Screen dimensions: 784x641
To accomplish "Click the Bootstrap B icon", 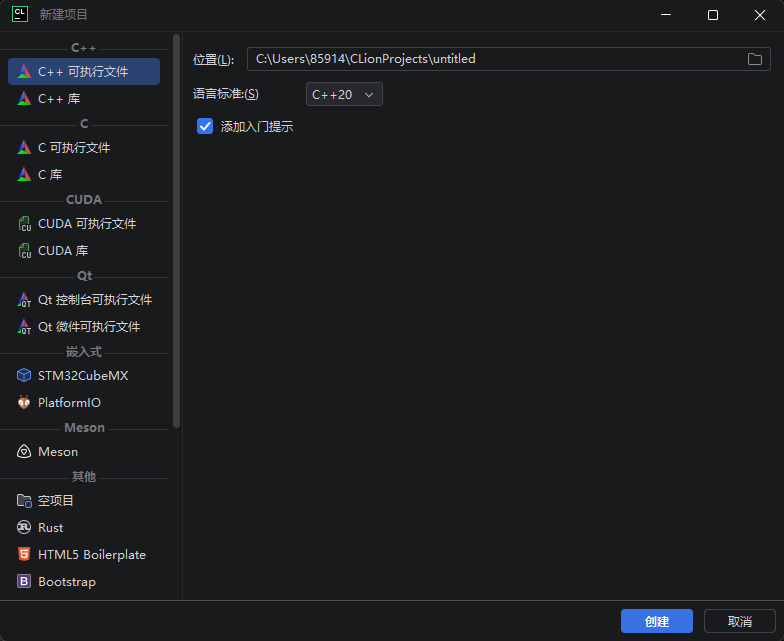I will point(24,581).
